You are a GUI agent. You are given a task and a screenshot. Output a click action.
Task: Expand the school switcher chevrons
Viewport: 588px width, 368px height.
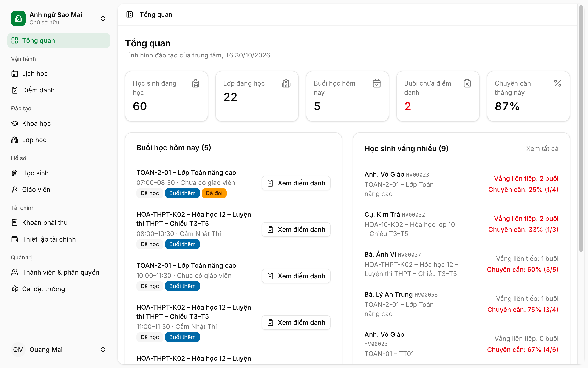103,18
